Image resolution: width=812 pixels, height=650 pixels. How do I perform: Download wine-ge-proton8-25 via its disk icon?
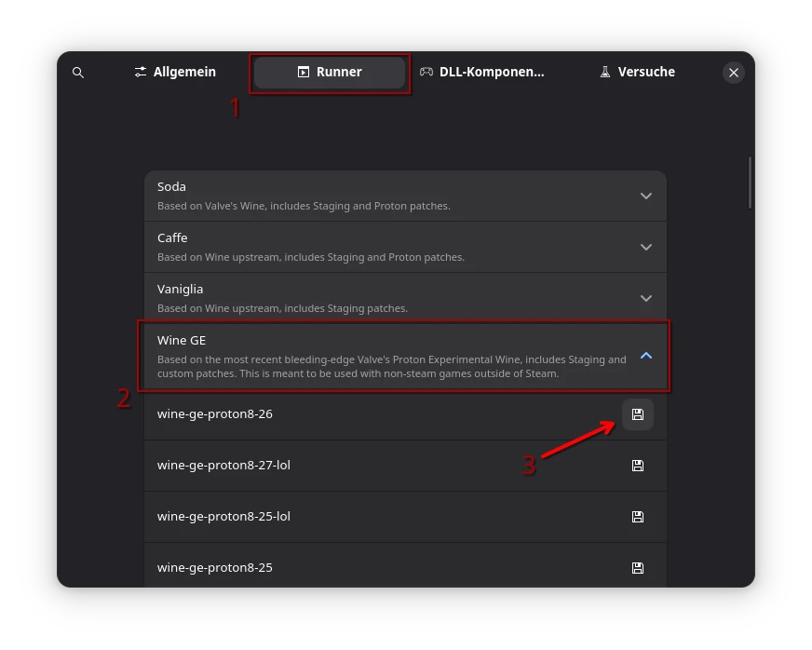click(638, 568)
